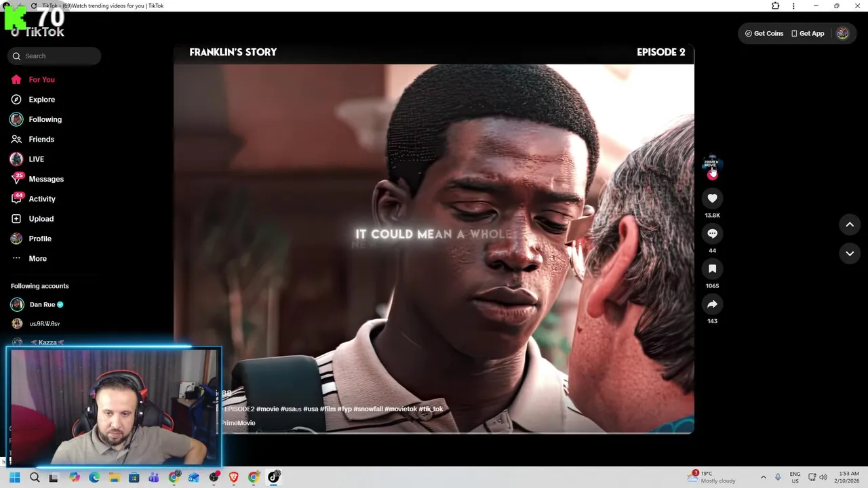Open the comments bubble icon

tap(712, 233)
